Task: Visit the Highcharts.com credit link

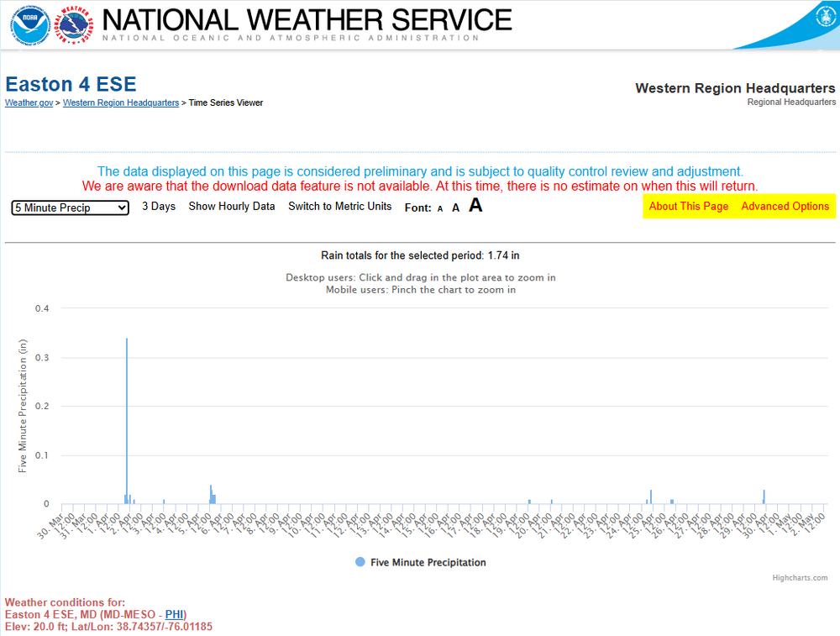Action: pos(800,577)
